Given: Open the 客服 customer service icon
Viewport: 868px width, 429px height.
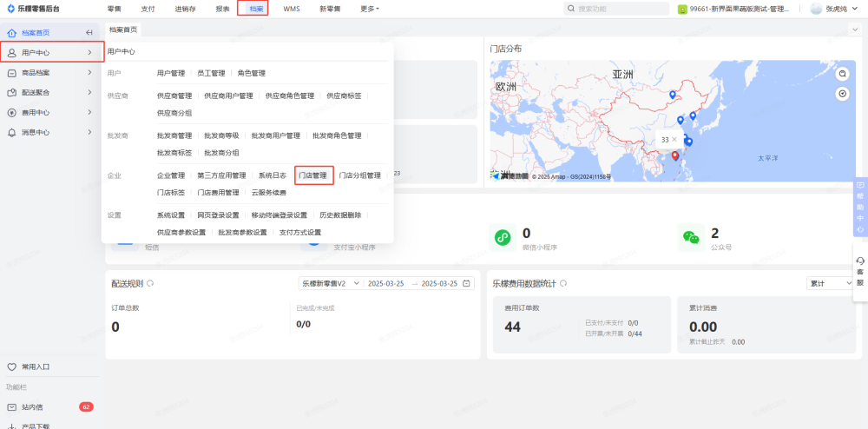Looking at the screenshot, I should [859, 270].
